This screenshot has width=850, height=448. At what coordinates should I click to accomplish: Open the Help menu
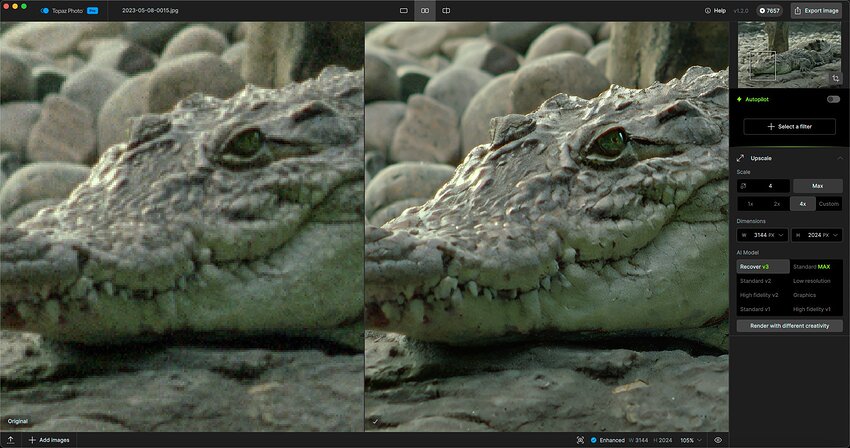coord(715,11)
